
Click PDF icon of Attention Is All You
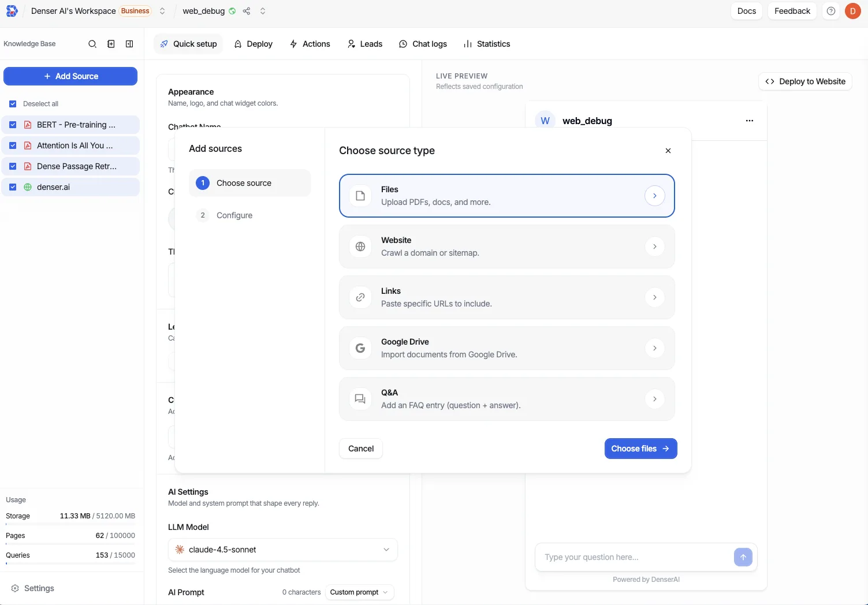click(x=28, y=145)
